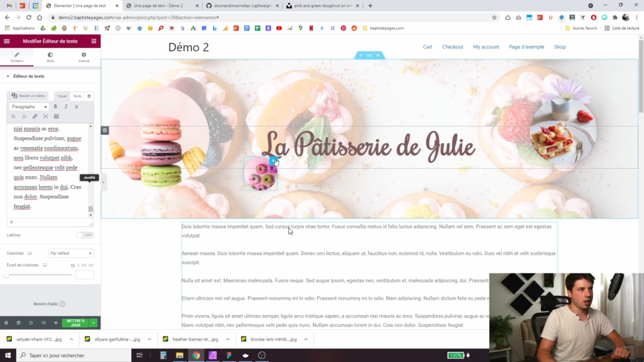
Task: Click the column gap value input
Action: 84,275
